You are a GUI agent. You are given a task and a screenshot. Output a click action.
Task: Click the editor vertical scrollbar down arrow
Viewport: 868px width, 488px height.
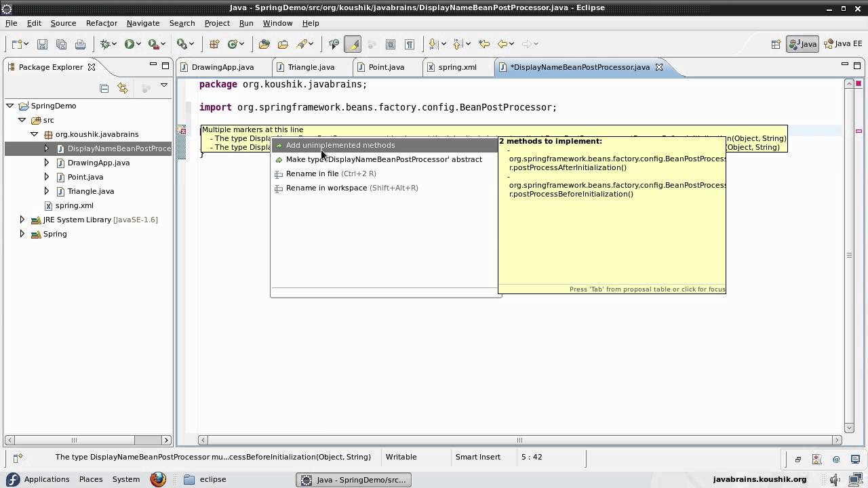click(849, 428)
